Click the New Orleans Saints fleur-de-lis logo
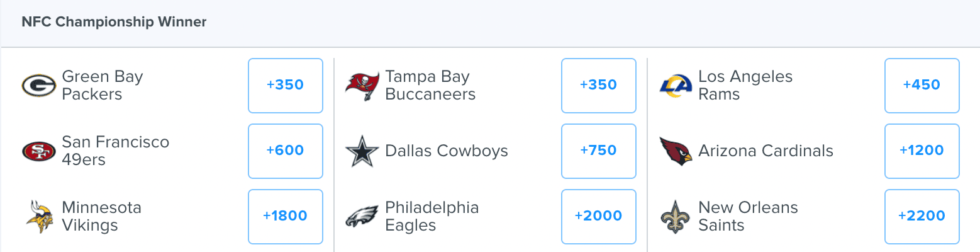This screenshot has height=252, width=980. [676, 217]
